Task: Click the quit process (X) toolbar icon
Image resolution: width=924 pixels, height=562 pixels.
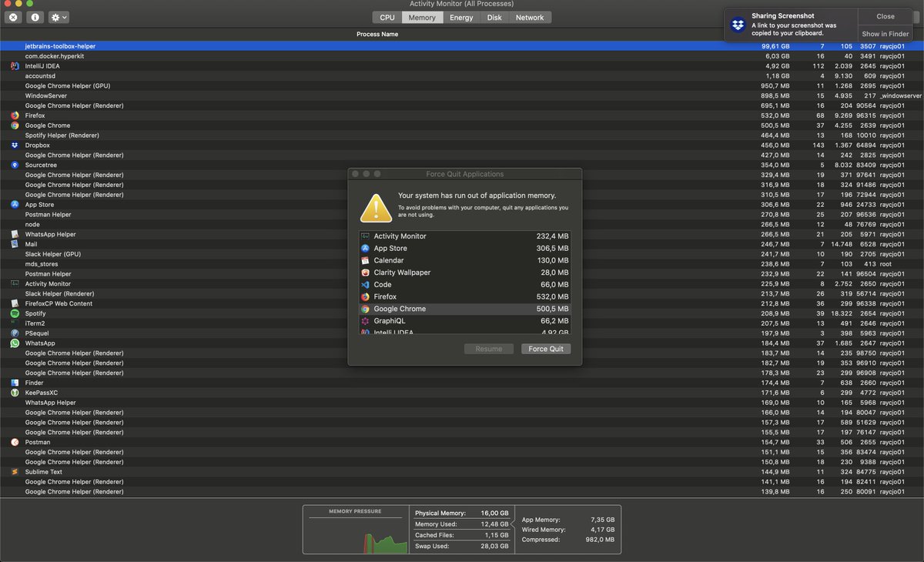Action: pyautogui.click(x=13, y=17)
